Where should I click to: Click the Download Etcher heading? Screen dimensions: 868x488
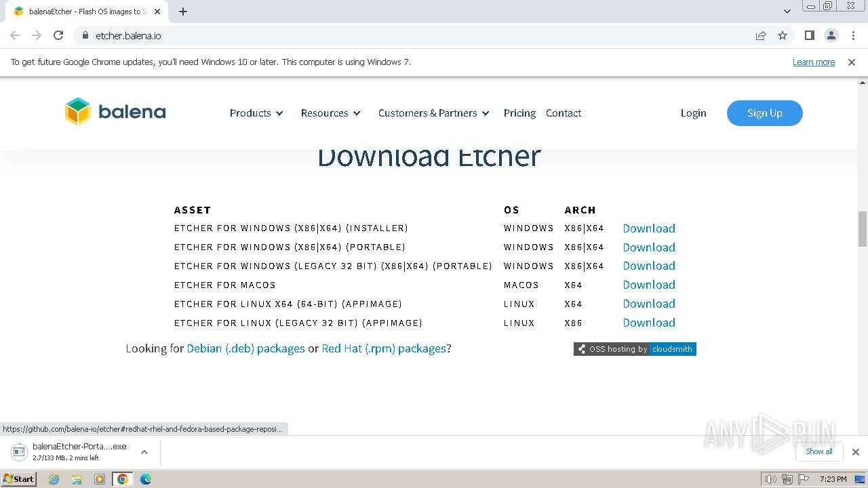(x=429, y=157)
